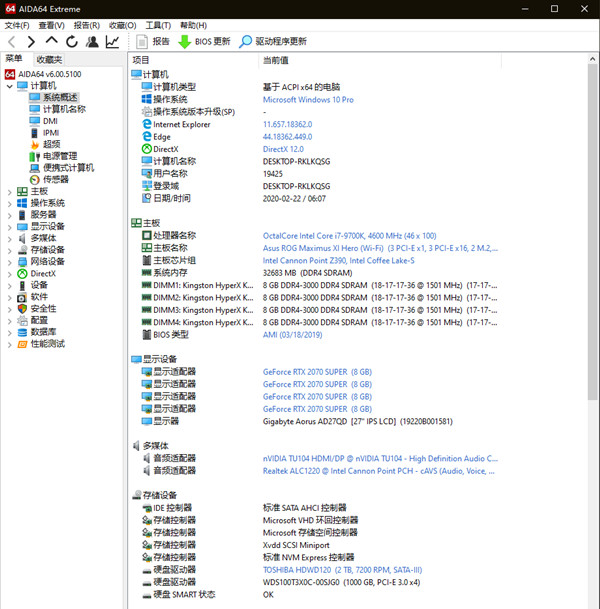Open the OctalCore Intel Core i7-9700K link

pyautogui.click(x=350, y=236)
